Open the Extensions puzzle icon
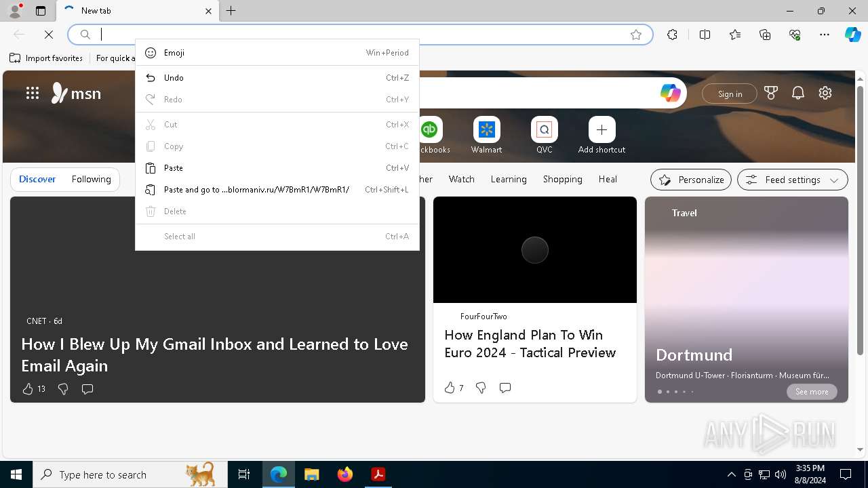 [672, 35]
